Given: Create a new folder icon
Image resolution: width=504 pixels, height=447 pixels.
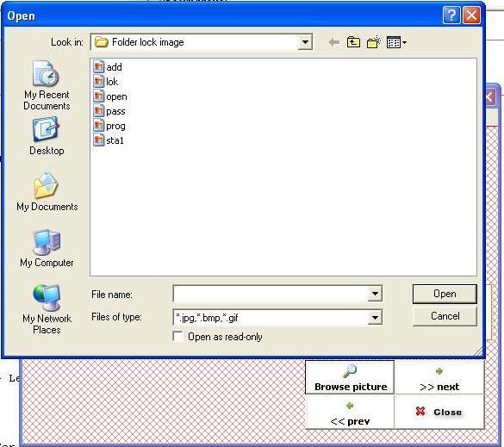Looking at the screenshot, I should [x=374, y=42].
